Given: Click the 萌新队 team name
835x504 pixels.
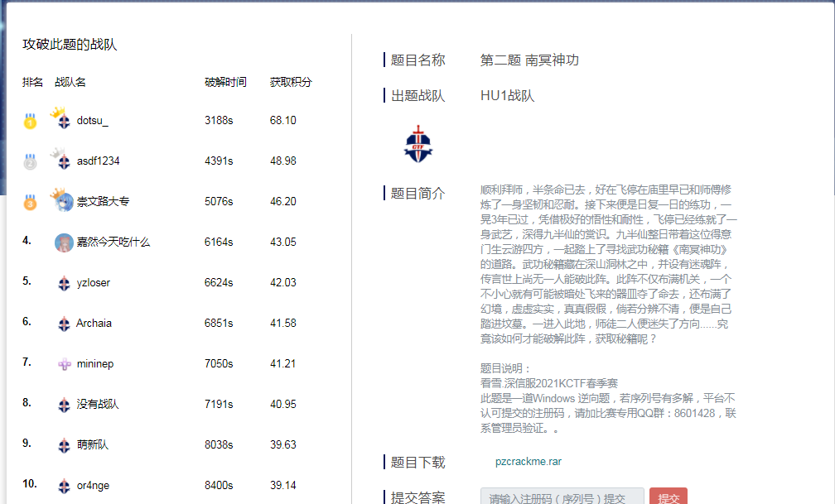Looking at the screenshot, I should [93, 445].
